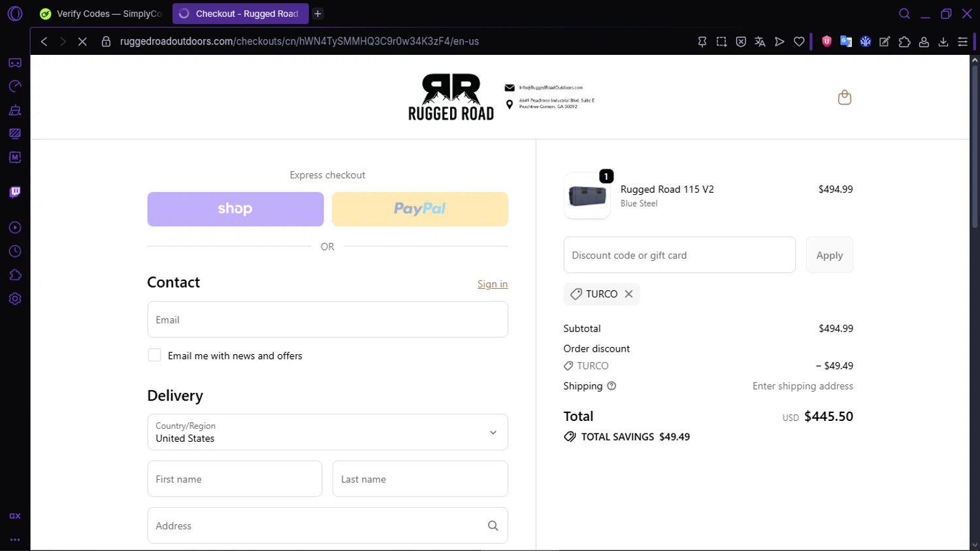Screen dimensions: 980x551
Task: Open the Player icon in sidebar
Action: [15, 227]
